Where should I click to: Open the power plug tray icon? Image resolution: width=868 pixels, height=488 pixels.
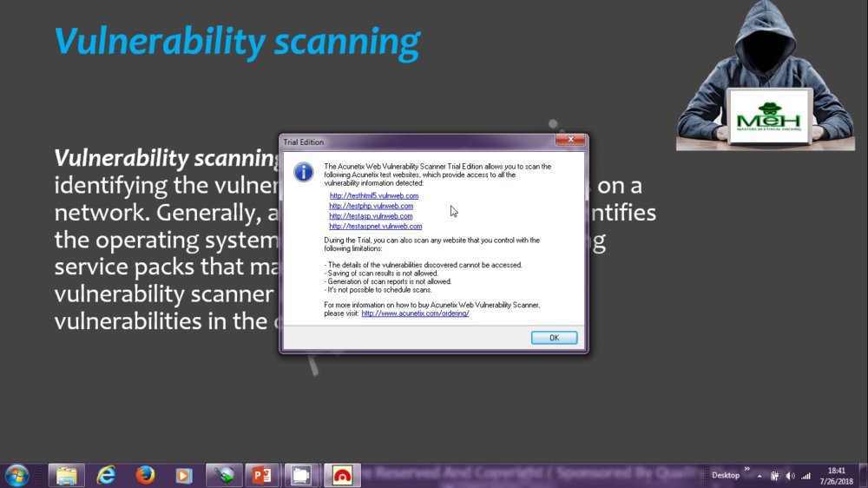pyautogui.click(x=774, y=476)
